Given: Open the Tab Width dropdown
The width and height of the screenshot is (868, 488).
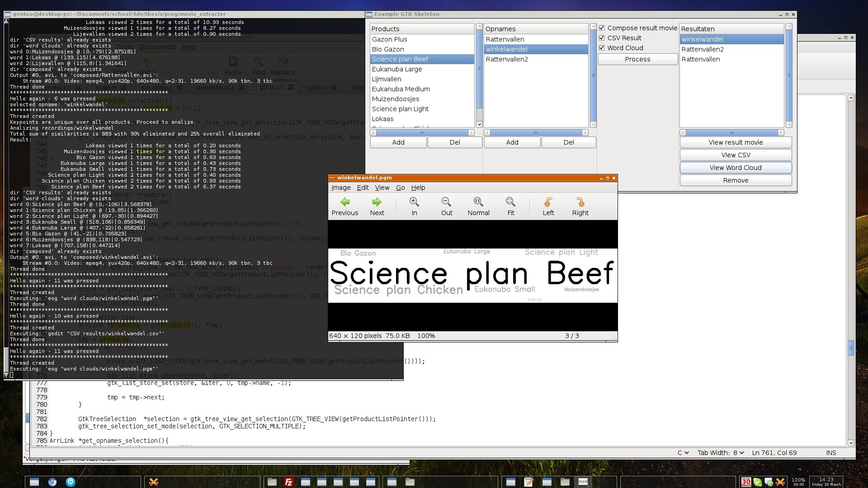Looking at the screenshot, I should tap(721, 453).
